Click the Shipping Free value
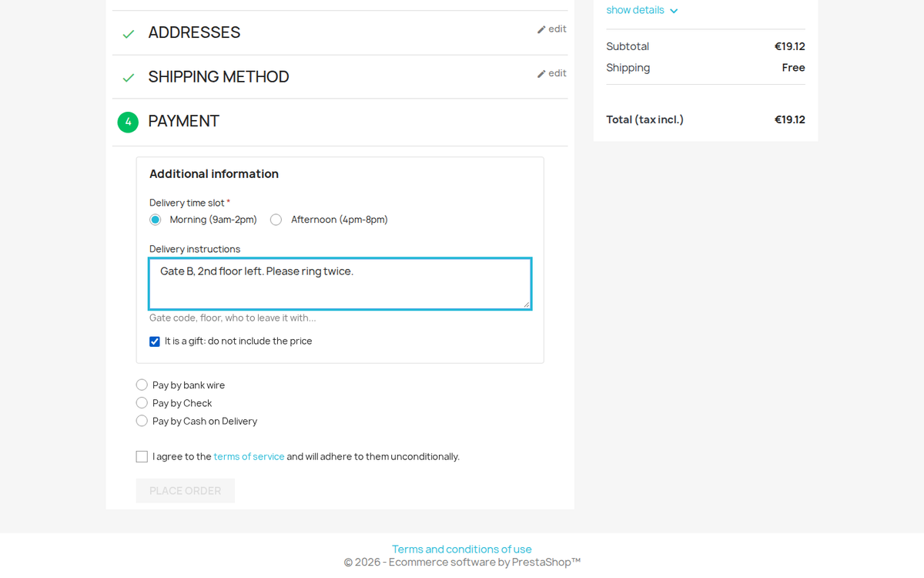Image resolution: width=924 pixels, height=578 pixels. (794, 68)
